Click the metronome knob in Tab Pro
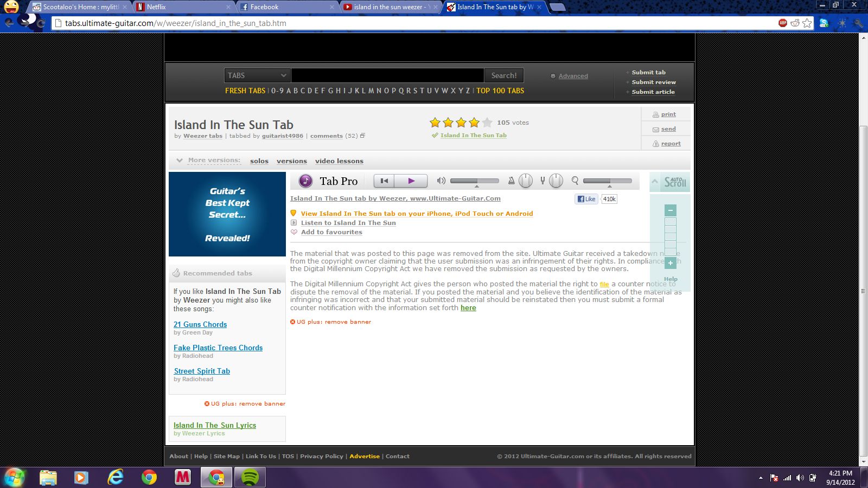The height and width of the screenshot is (488, 868). coord(525,181)
